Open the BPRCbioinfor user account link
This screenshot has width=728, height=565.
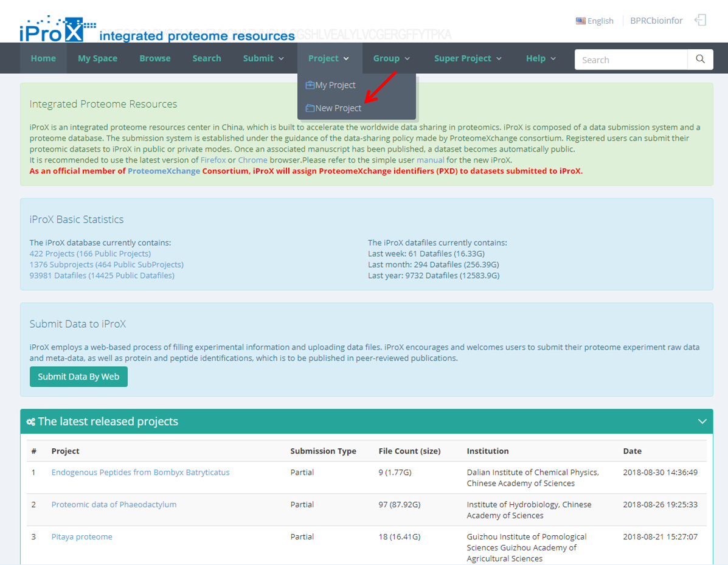tap(656, 21)
